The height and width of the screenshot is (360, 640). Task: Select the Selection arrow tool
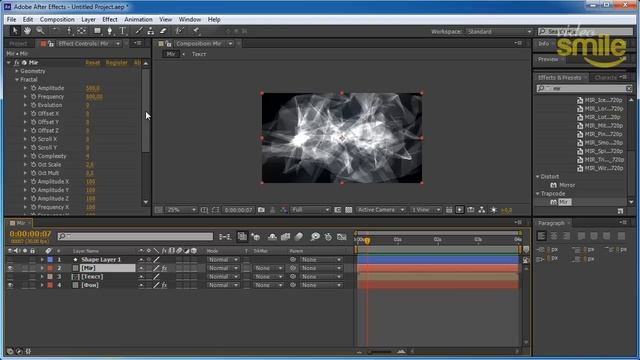pyautogui.click(x=15, y=31)
